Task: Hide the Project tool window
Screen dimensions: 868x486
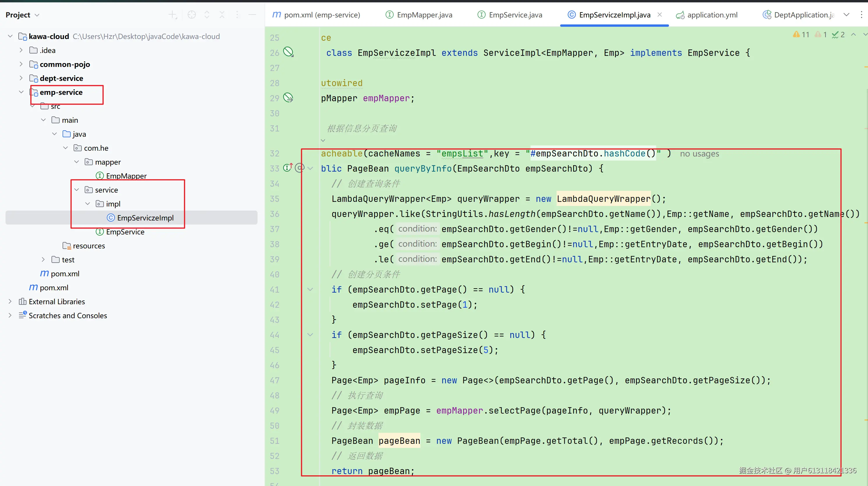Action: point(252,15)
